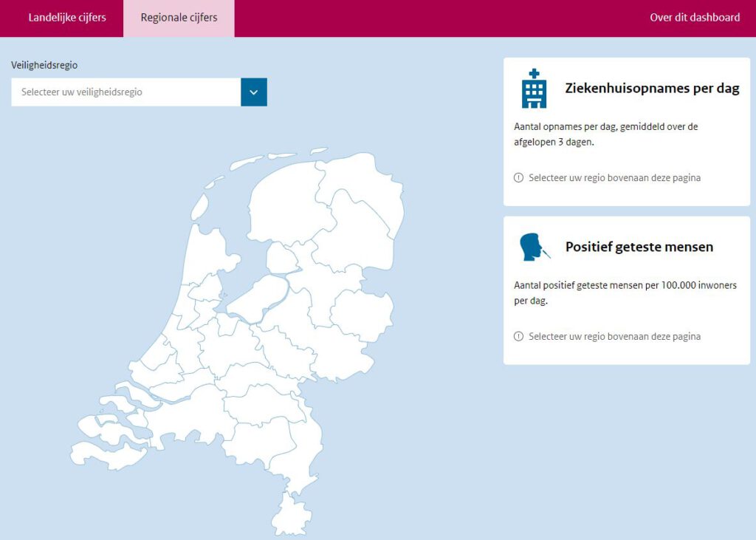Viewport: 756px width, 540px height.
Task: Select the Texel island on the map
Action: tap(199, 208)
